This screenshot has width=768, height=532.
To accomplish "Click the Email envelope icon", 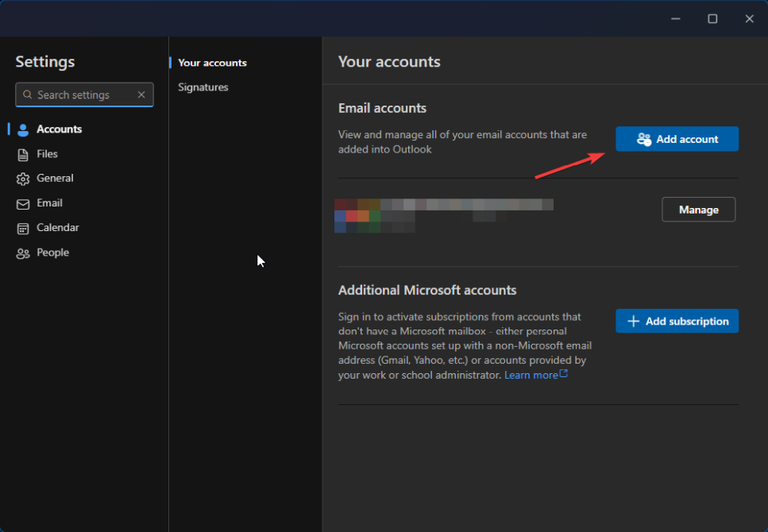I will click(x=22, y=204).
